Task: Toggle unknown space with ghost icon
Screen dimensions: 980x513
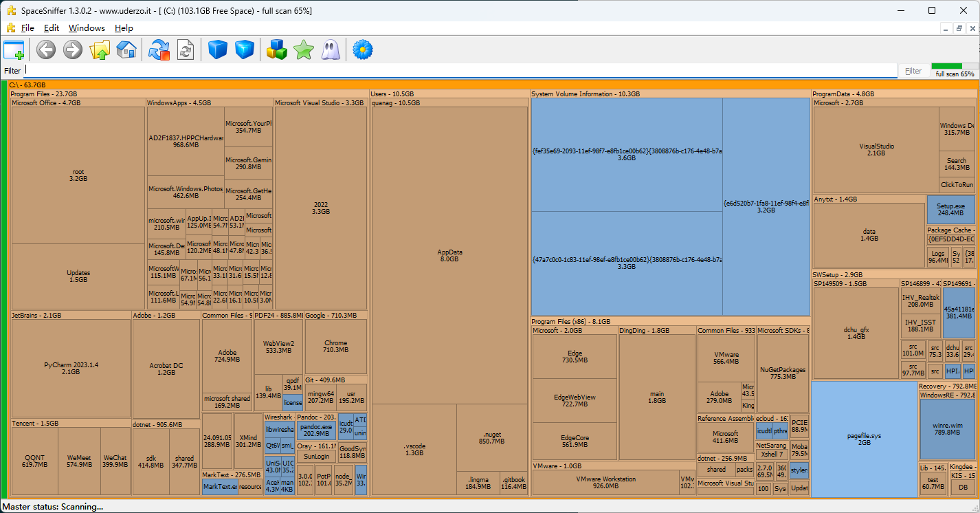Action: tap(331, 50)
